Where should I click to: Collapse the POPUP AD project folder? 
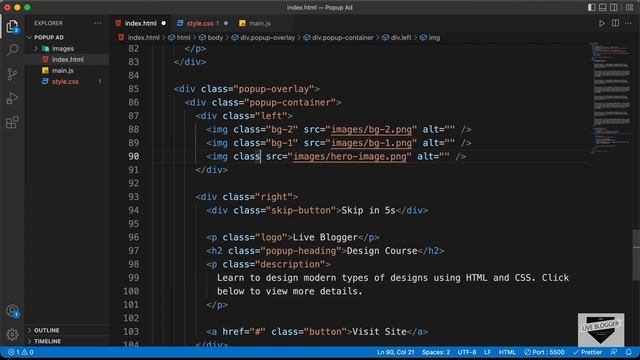(49, 37)
